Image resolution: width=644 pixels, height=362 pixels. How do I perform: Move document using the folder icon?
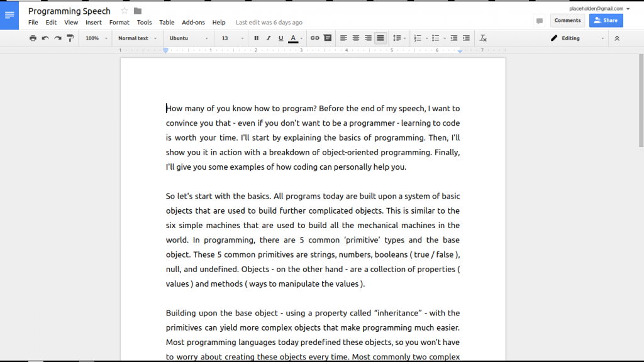point(138,11)
